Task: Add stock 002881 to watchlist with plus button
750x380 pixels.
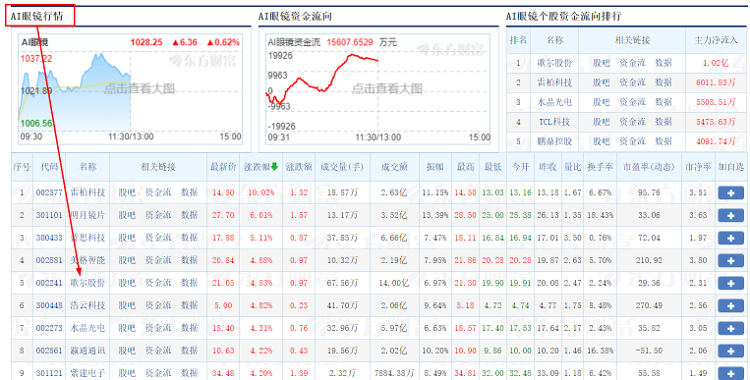Action: tap(730, 260)
